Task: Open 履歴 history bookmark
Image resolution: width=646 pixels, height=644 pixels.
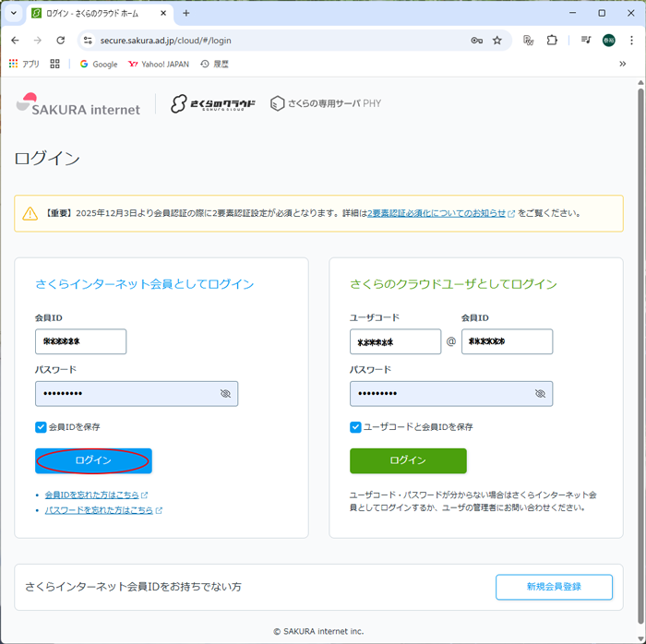Action: point(214,64)
